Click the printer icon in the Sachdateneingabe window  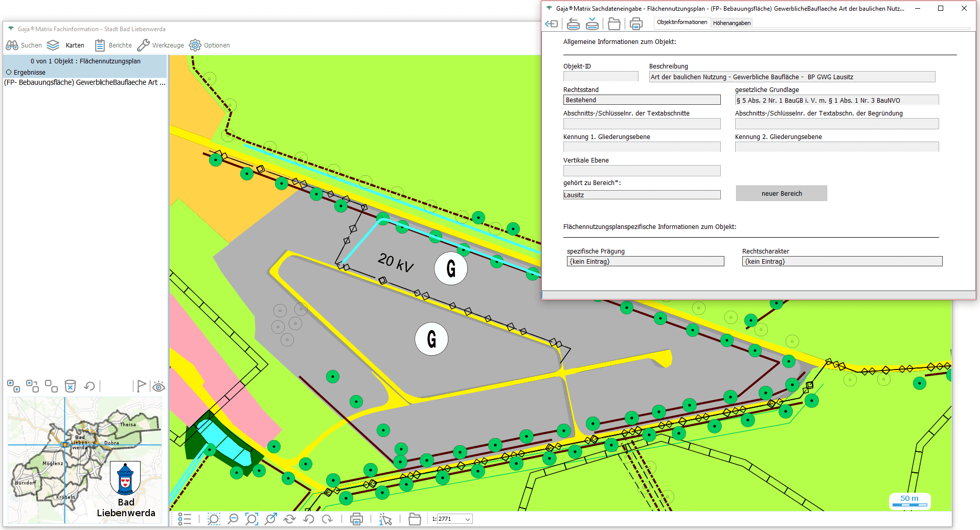coord(635,24)
